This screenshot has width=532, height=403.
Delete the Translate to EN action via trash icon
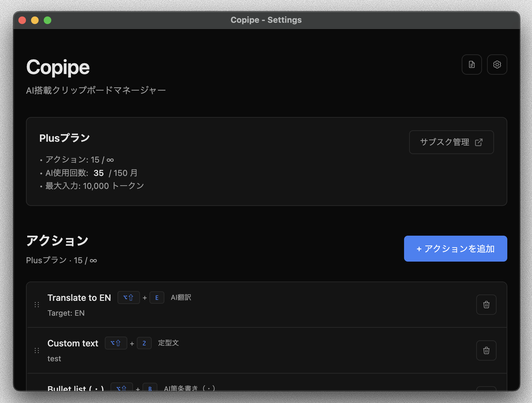coord(486,305)
